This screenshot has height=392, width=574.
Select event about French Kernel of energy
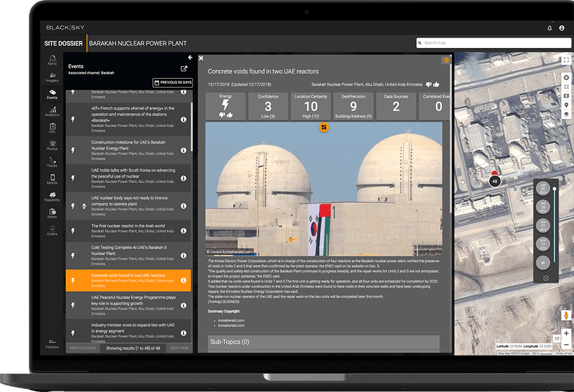click(128, 119)
